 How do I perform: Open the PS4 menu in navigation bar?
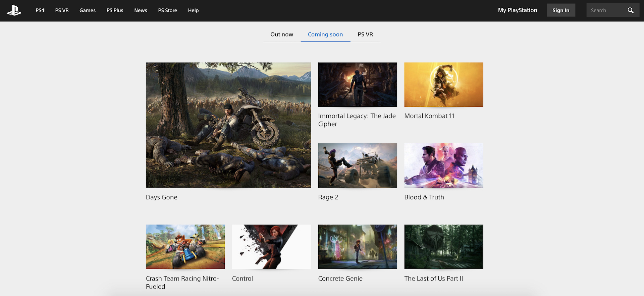click(40, 10)
